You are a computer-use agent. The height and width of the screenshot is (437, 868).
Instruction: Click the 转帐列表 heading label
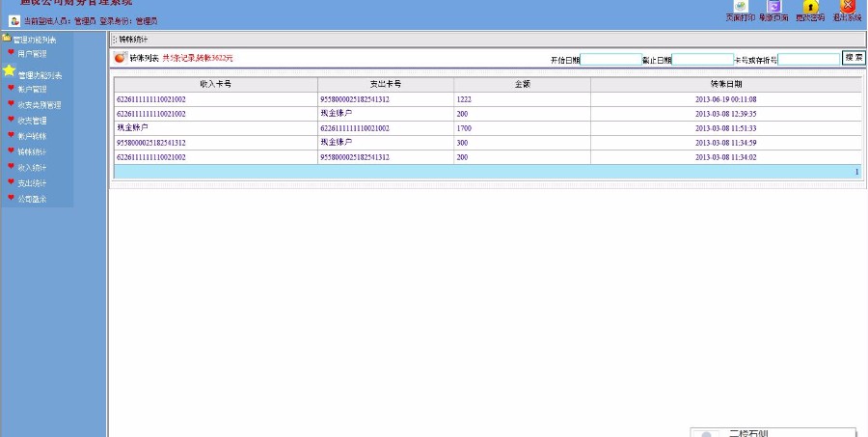(x=144, y=58)
